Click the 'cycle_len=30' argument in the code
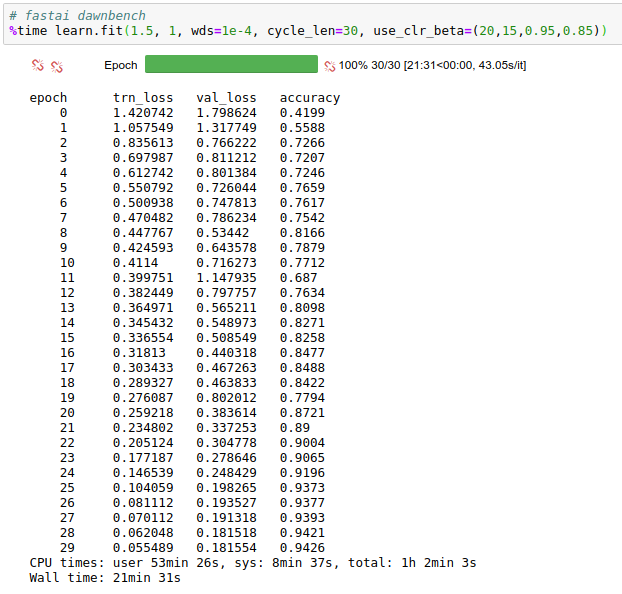This screenshot has height=594, width=622. 313,31
